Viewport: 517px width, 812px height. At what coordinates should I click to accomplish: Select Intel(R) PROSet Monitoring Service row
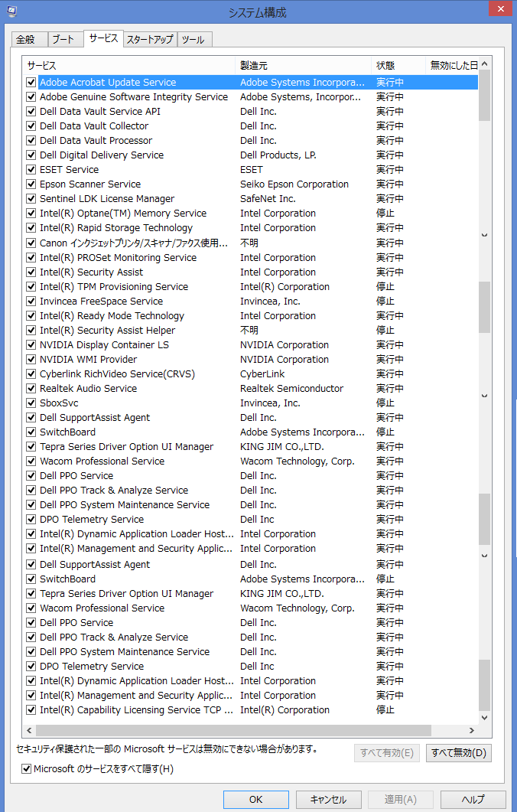tap(251, 257)
